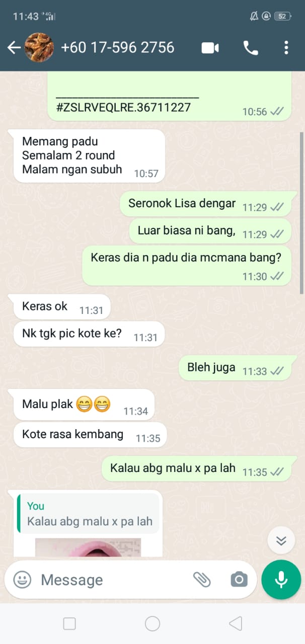Tap the Android recent apps square button
This screenshot has width=305, height=644.
pyautogui.click(x=69, y=624)
